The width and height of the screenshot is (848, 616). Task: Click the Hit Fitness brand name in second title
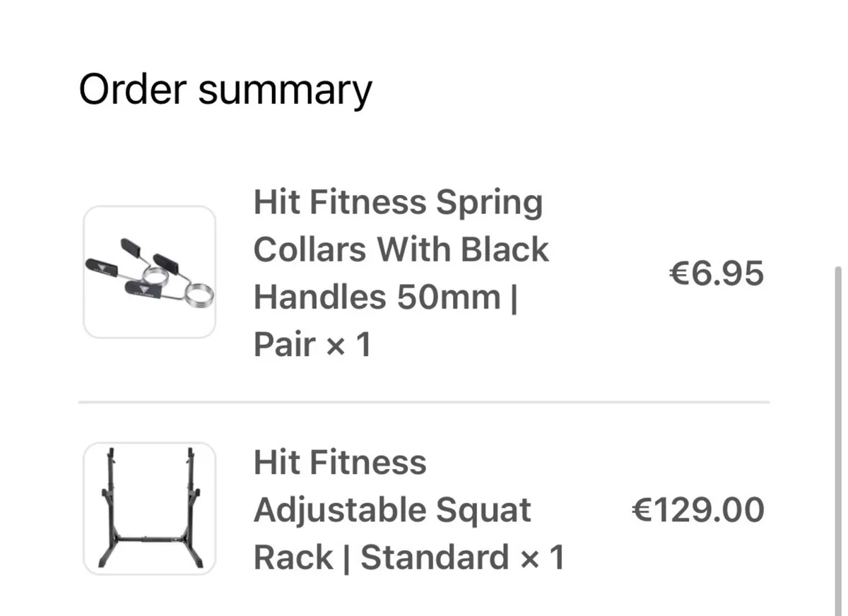point(339,461)
